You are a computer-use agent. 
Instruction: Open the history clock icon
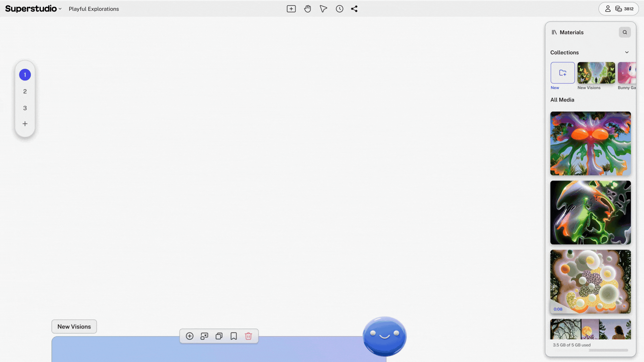(x=339, y=9)
